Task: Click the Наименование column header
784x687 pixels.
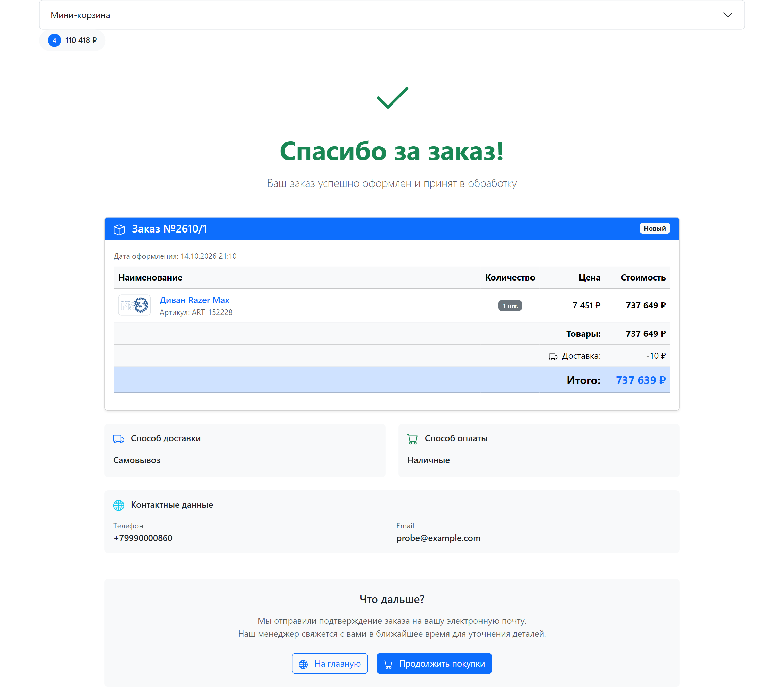Action: pyautogui.click(x=150, y=277)
